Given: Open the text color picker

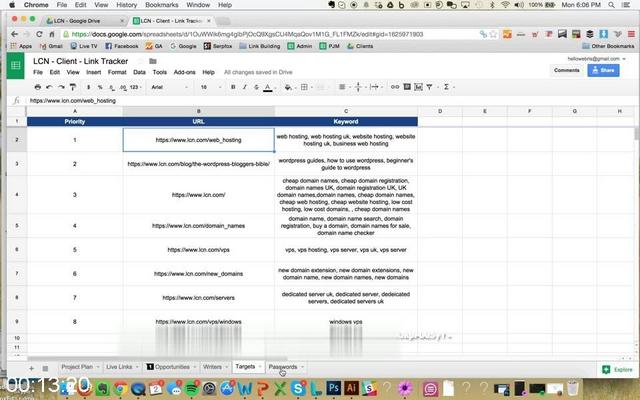Looking at the screenshot, I should coord(268,87).
